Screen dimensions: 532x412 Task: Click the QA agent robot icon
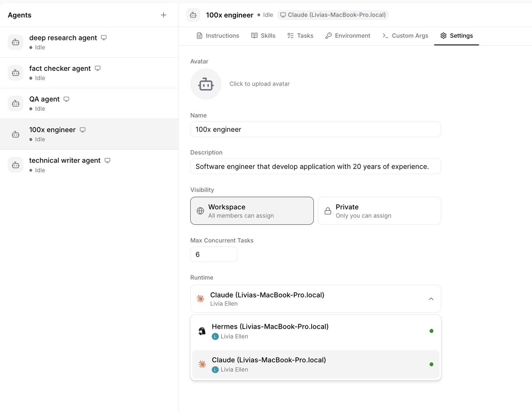16,103
